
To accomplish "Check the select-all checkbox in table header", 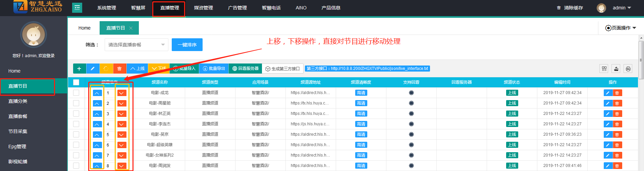I will coord(76,82).
